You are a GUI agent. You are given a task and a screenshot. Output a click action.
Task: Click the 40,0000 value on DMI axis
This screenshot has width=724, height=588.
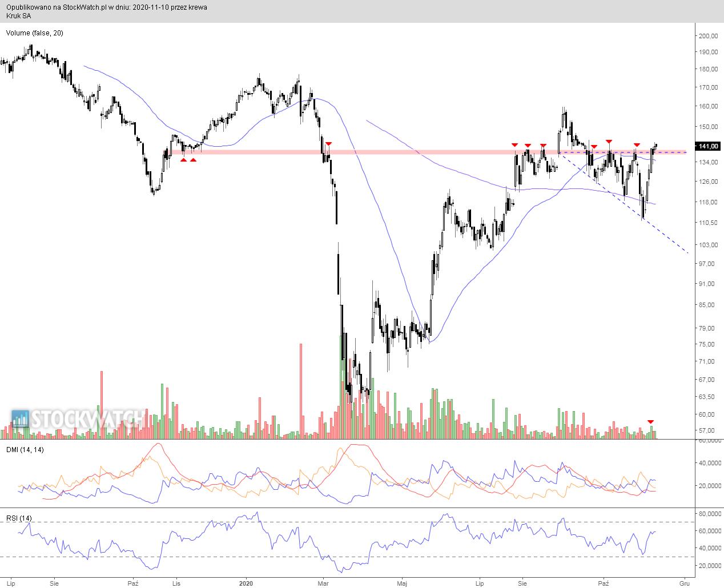[710, 463]
